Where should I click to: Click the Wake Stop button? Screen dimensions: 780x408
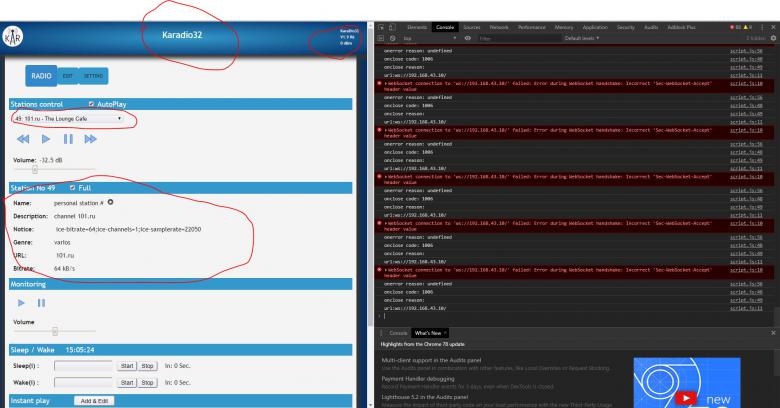point(147,383)
